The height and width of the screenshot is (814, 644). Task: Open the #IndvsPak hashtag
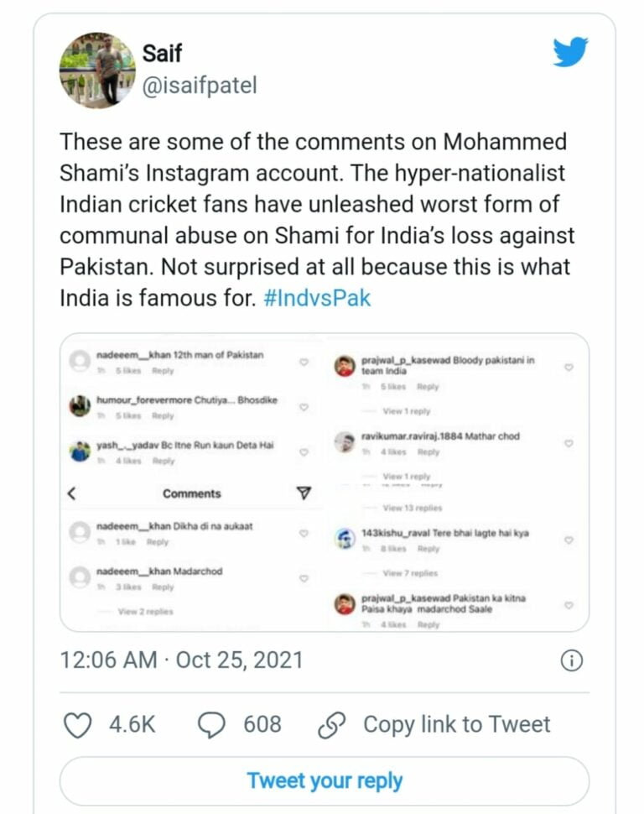click(x=316, y=299)
